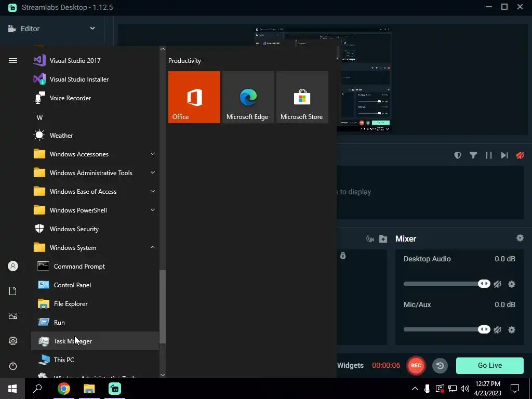Open File Explorer from taskbar
Screen dimensions: 532x399
point(89,389)
